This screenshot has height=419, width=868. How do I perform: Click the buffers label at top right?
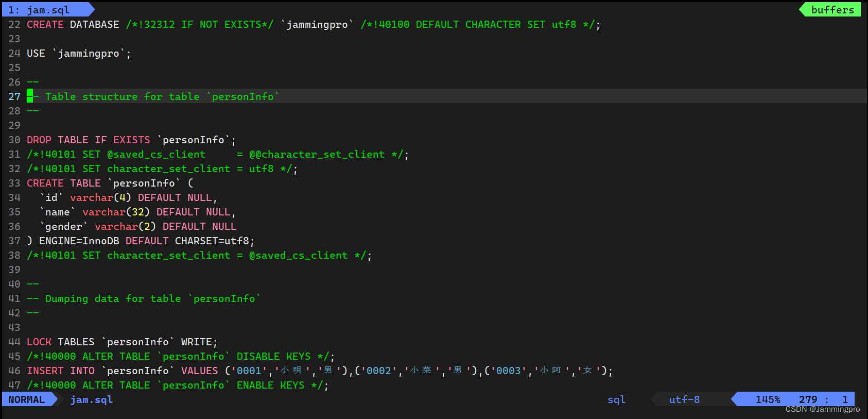pyautogui.click(x=832, y=10)
